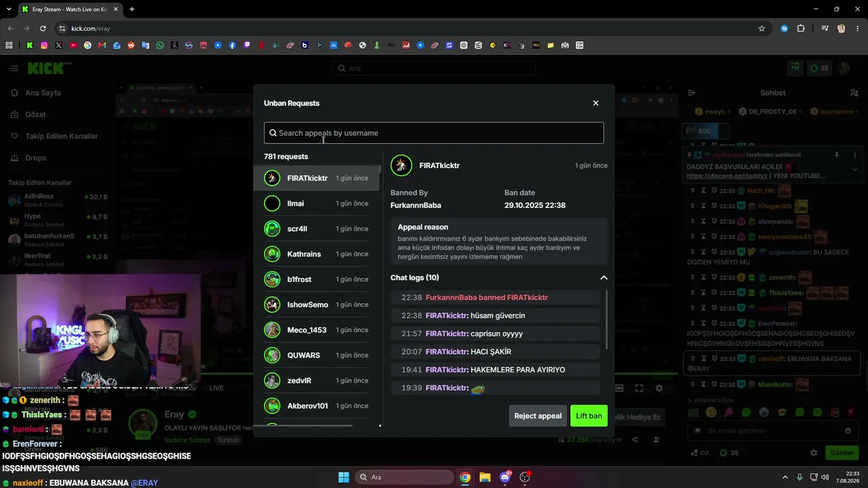Open the taskbar volume control

coord(825,477)
